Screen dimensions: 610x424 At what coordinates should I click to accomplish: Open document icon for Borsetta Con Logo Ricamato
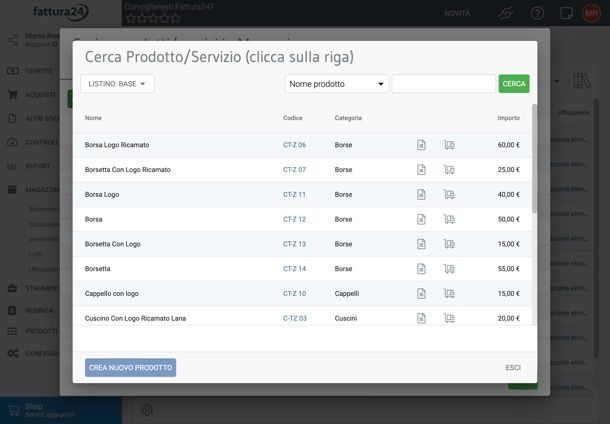[x=421, y=170]
